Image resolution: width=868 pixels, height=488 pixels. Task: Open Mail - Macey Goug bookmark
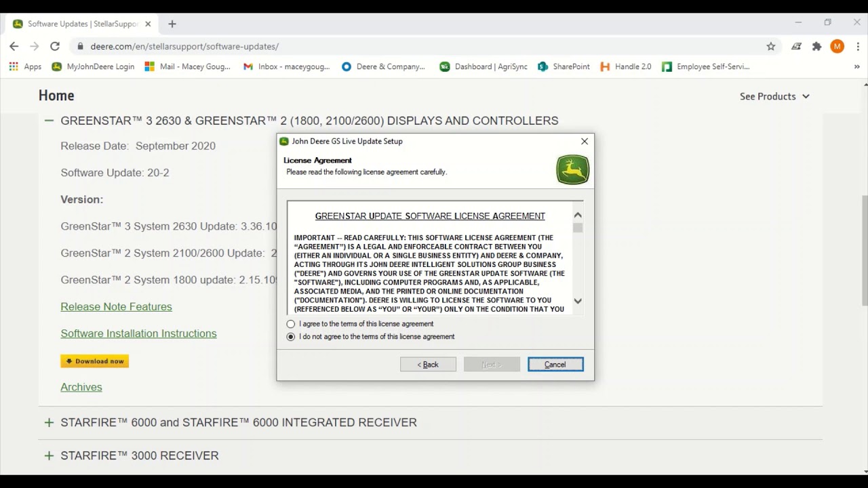(188, 66)
